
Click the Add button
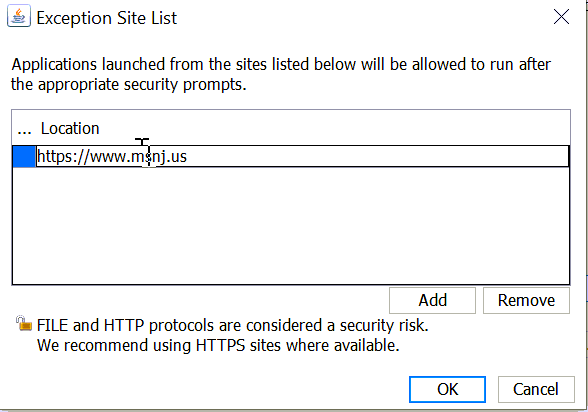(432, 300)
